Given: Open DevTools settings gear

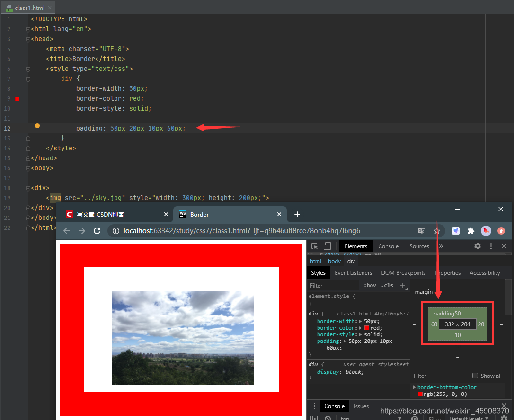Looking at the screenshot, I should pos(478,246).
